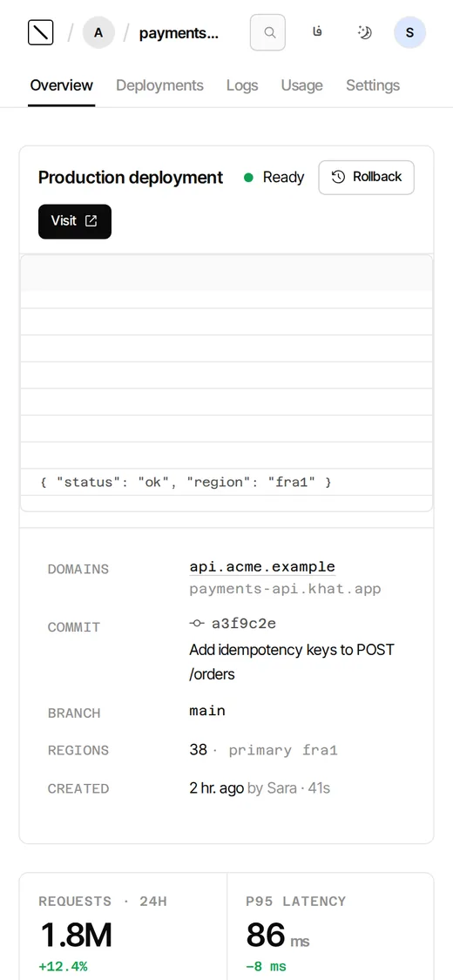Open the search magnifier button
The image size is (453, 980).
[x=268, y=32]
